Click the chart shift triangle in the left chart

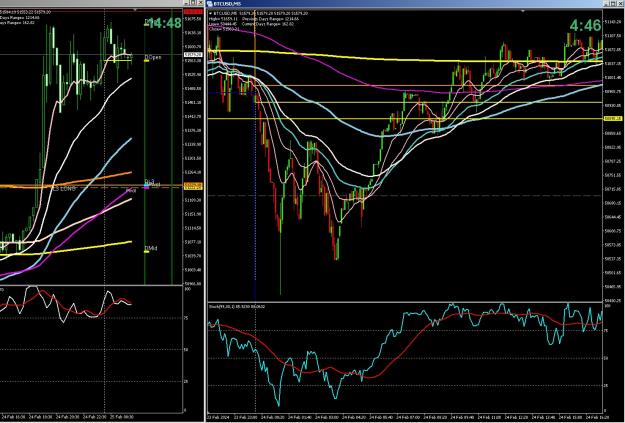click(135, 10)
